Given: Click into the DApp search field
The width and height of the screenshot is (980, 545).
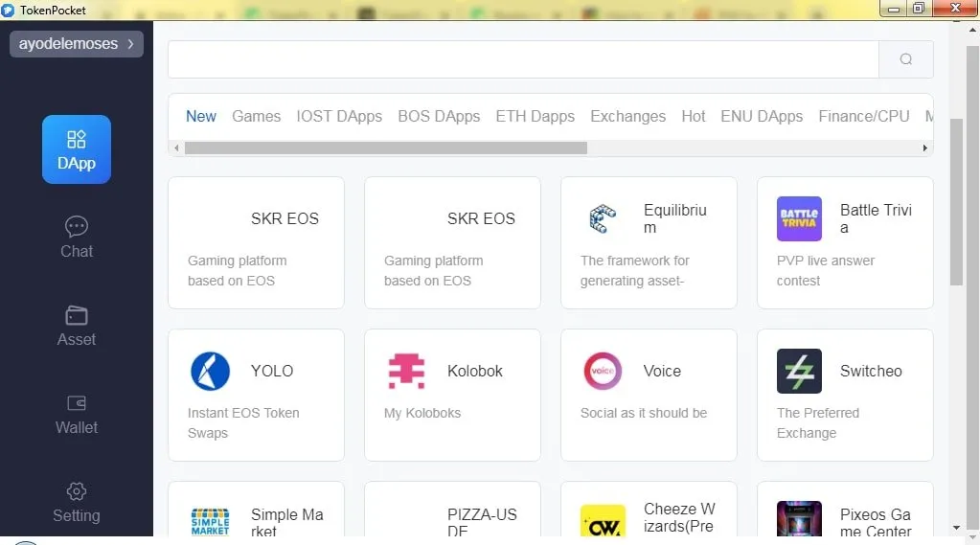Looking at the screenshot, I should [523, 59].
